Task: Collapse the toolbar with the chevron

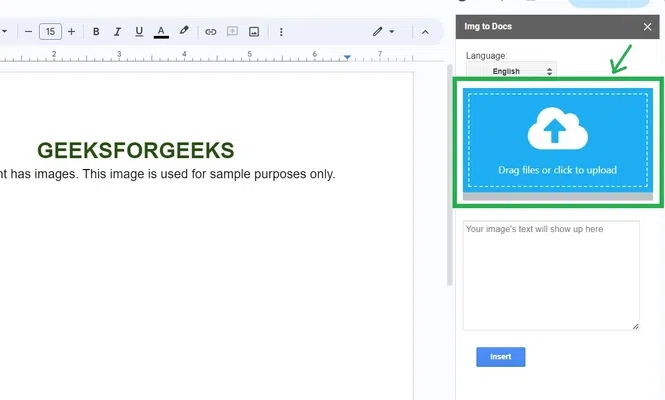Action: tap(425, 32)
